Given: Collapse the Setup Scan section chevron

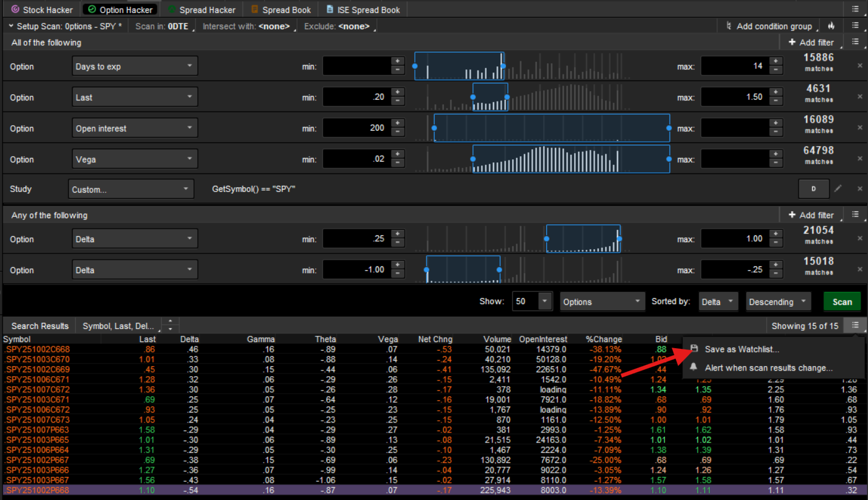Looking at the screenshot, I should (12, 27).
